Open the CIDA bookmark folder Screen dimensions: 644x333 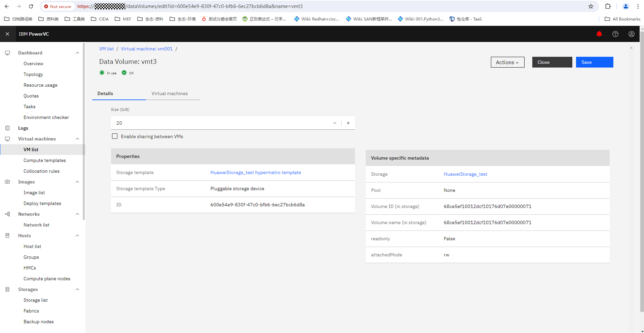pos(100,19)
